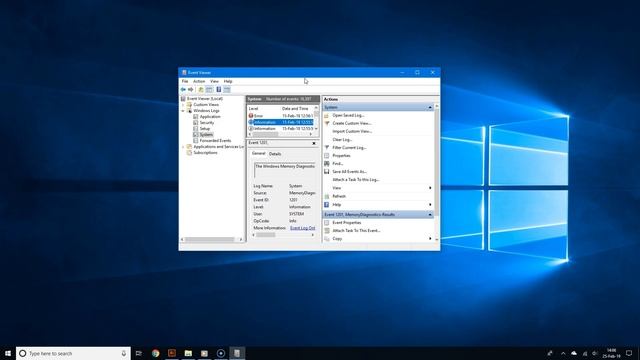Select the Security log in tree
This screenshot has height=360, width=640.
[x=207, y=122]
